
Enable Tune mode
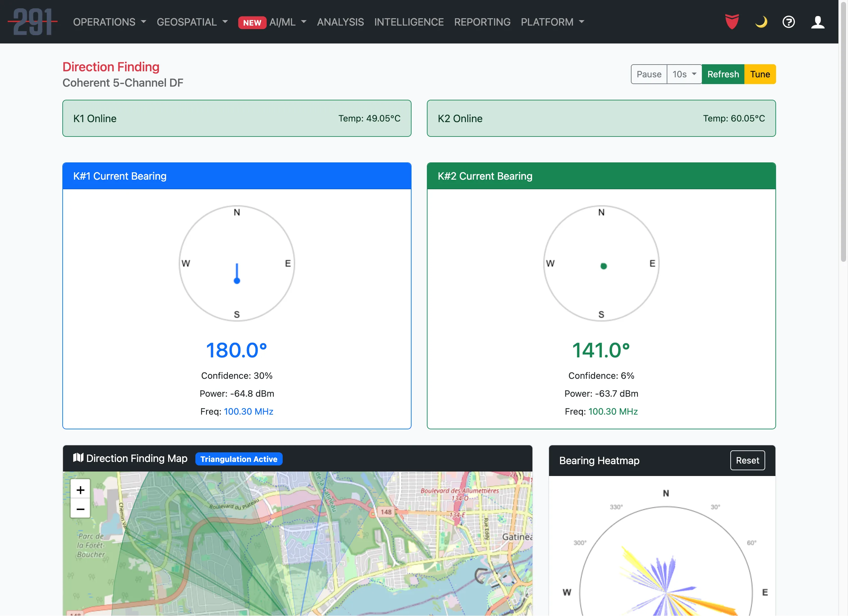click(x=760, y=74)
